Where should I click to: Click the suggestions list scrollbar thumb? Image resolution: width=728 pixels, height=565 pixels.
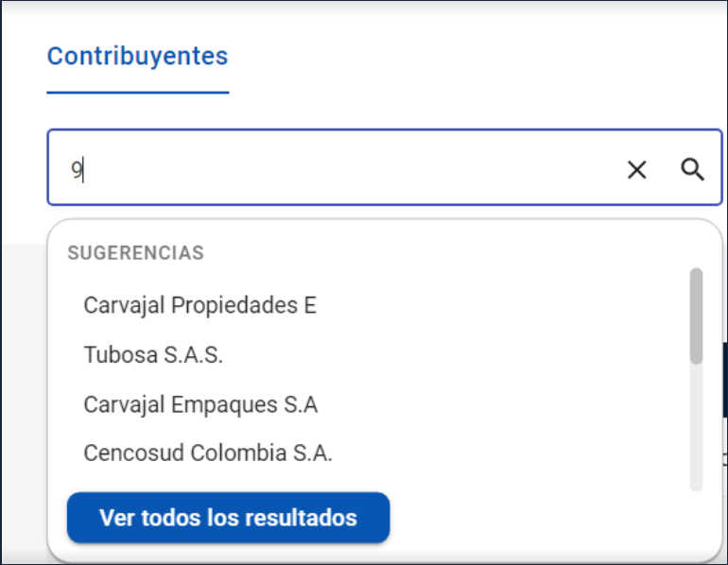point(696,316)
